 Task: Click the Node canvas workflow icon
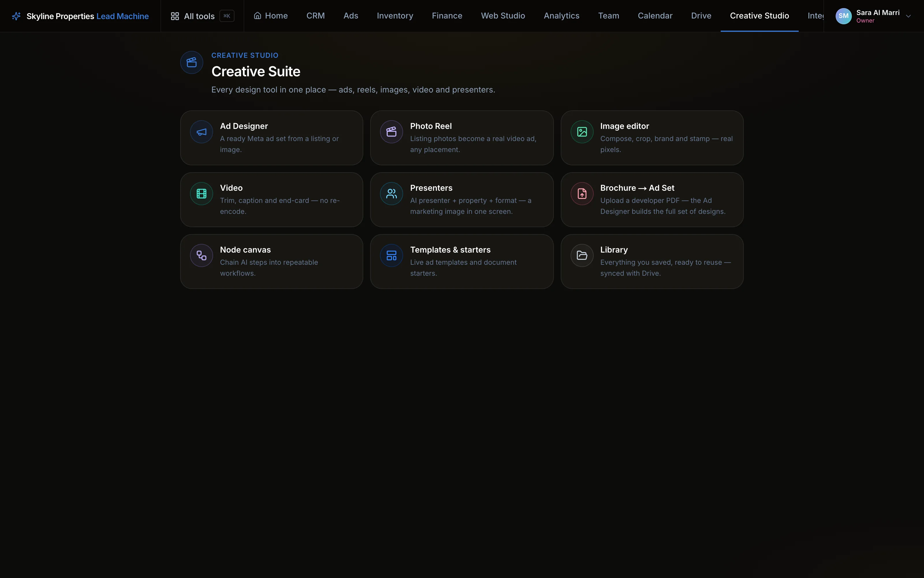201,255
